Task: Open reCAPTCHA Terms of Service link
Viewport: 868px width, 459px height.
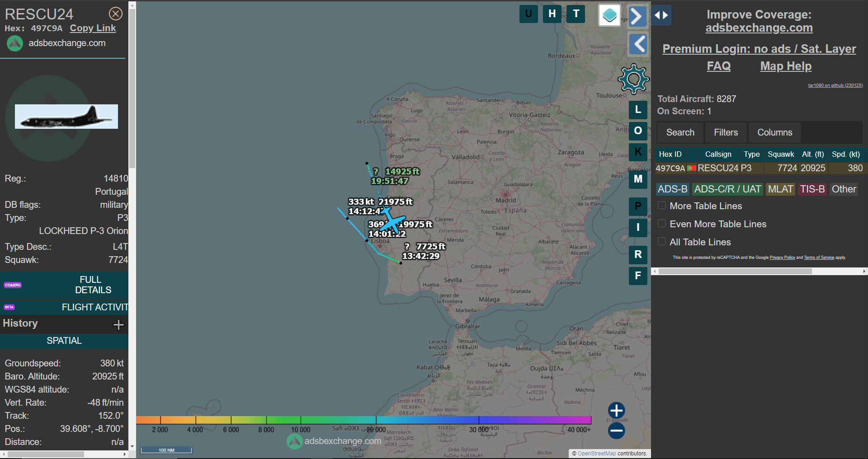Action: click(x=819, y=258)
